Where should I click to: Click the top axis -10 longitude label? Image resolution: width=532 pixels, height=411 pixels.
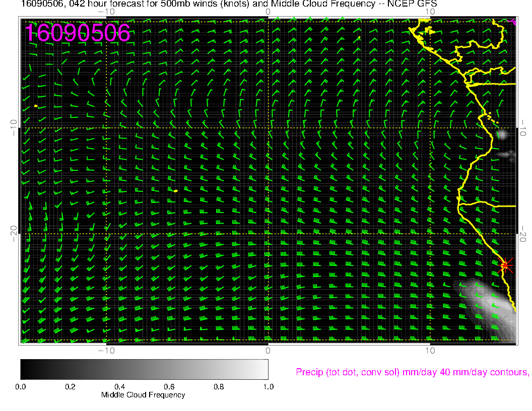point(106,12)
